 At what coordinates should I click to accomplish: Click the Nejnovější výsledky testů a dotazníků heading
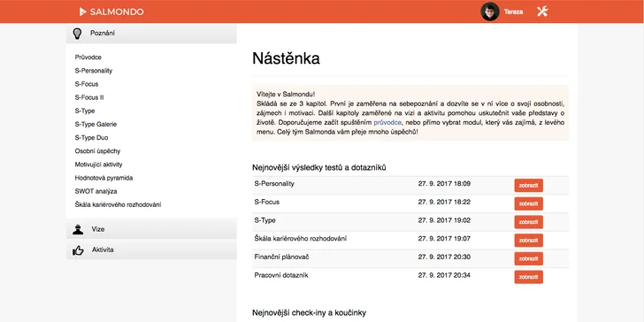319,167
